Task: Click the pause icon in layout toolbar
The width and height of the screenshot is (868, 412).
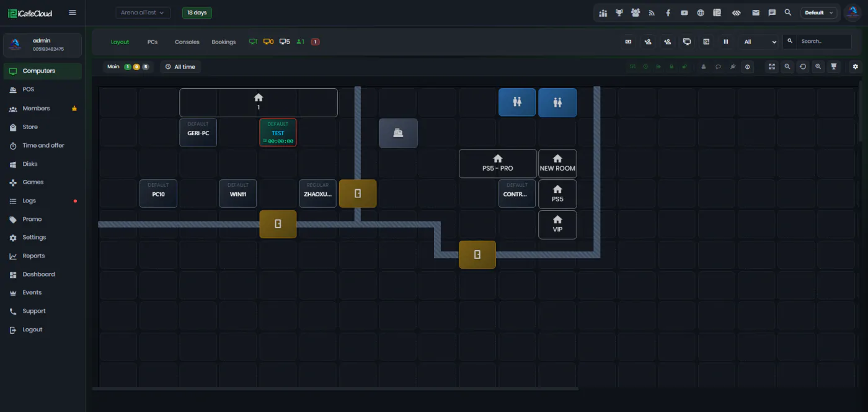Action: (725, 42)
